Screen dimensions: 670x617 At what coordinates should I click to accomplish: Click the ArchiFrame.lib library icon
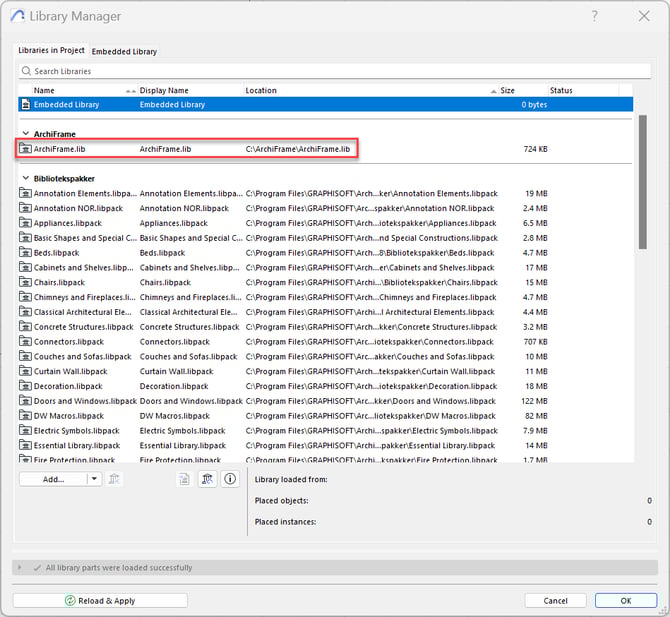coord(26,149)
